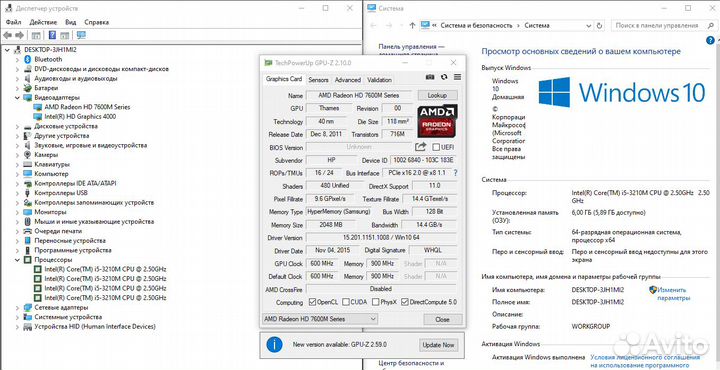Click the Камеры category icon
720x370 pixels.
click(27, 155)
